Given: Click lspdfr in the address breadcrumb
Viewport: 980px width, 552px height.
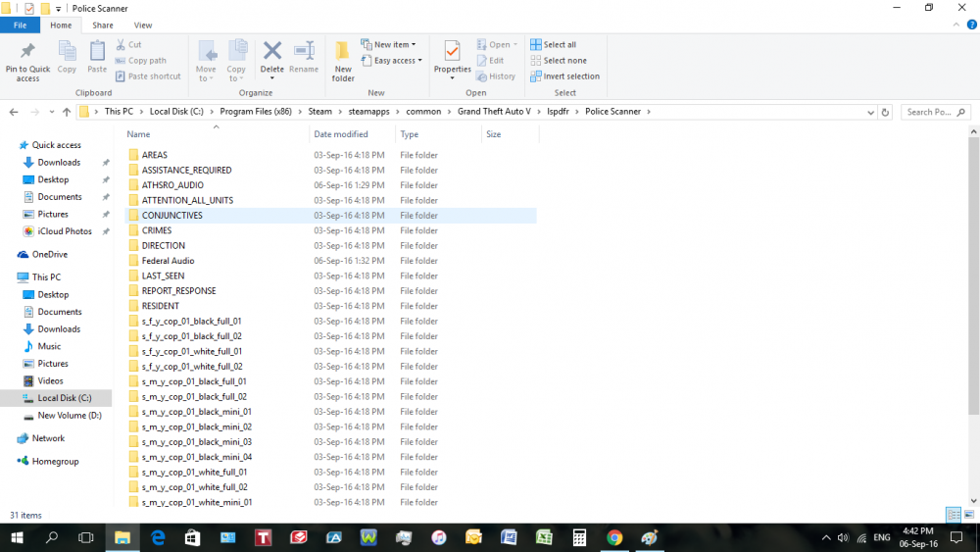Looking at the screenshot, I should (x=558, y=111).
